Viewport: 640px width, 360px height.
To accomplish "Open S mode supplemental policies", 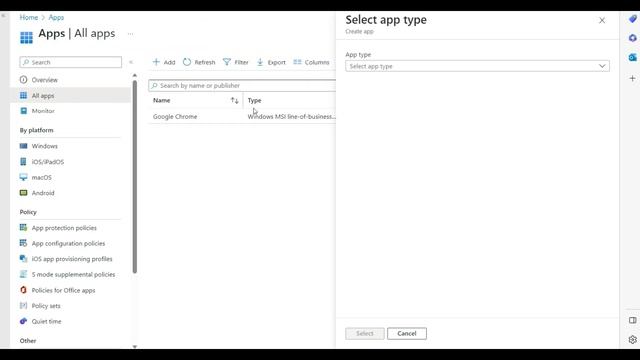I will [x=73, y=275].
